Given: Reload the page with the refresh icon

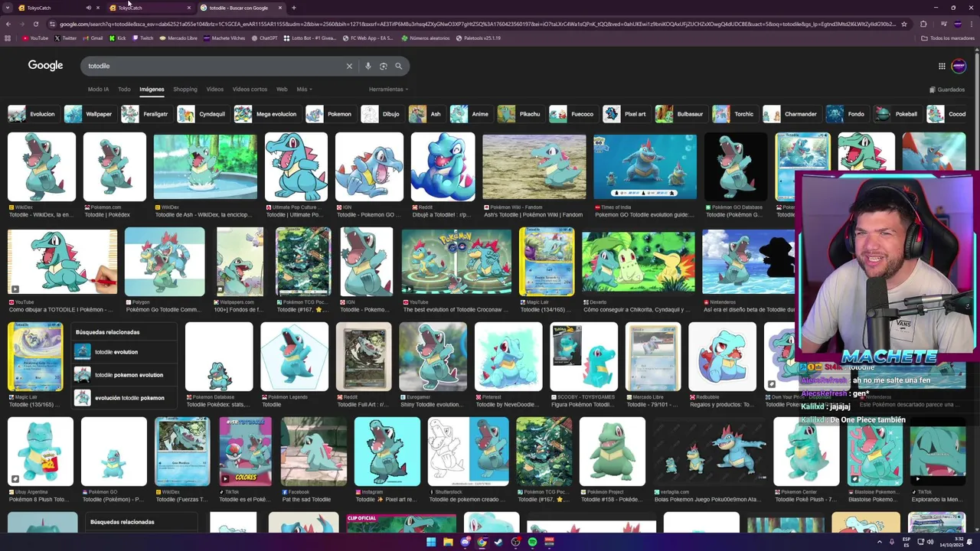Looking at the screenshot, I should [35, 24].
